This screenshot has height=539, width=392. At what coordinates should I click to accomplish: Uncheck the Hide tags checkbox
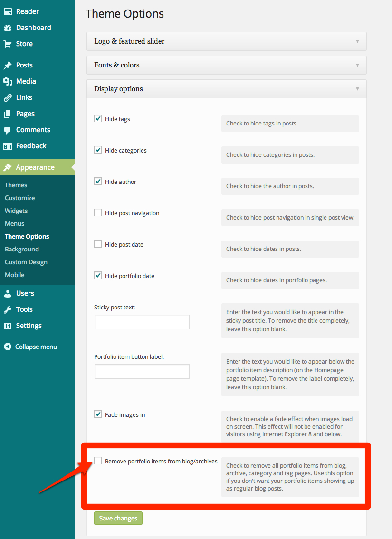point(98,119)
